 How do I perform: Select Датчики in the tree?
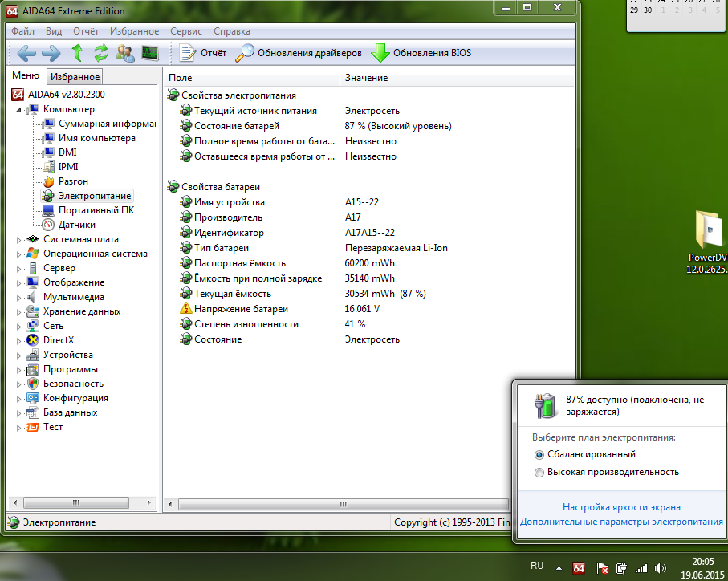pos(76,225)
